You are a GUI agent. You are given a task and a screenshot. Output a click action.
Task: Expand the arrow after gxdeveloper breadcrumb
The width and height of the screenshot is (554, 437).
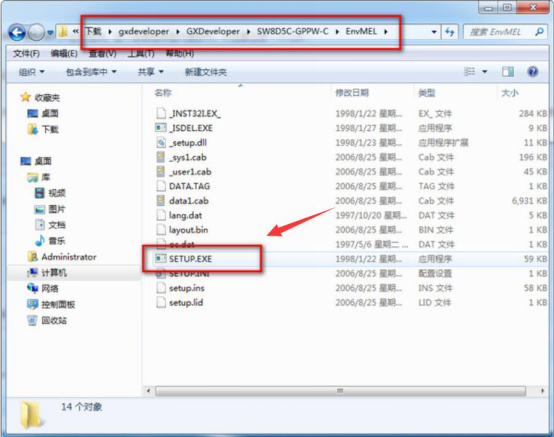coord(178,32)
